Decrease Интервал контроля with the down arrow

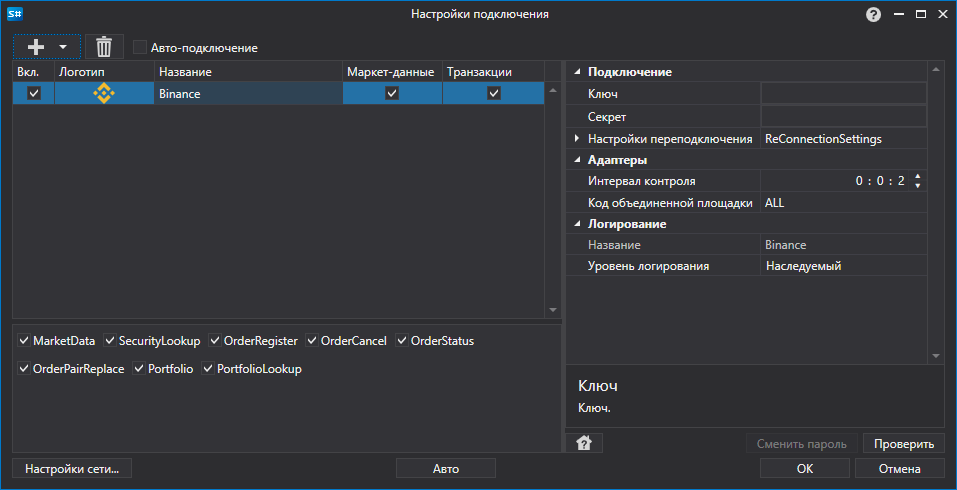pyautogui.click(x=917, y=186)
